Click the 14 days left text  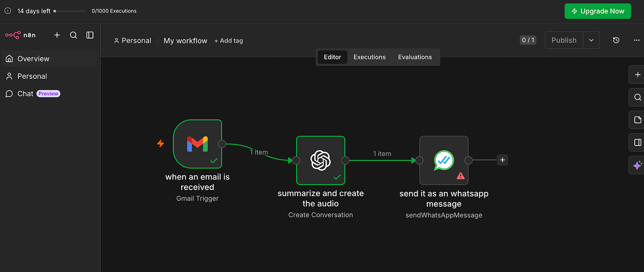tap(34, 11)
